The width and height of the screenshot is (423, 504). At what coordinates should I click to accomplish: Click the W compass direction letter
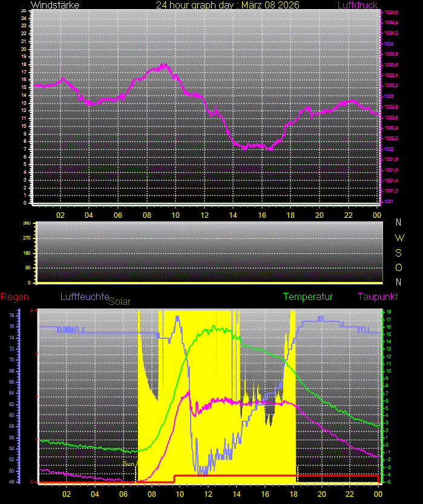coord(399,238)
